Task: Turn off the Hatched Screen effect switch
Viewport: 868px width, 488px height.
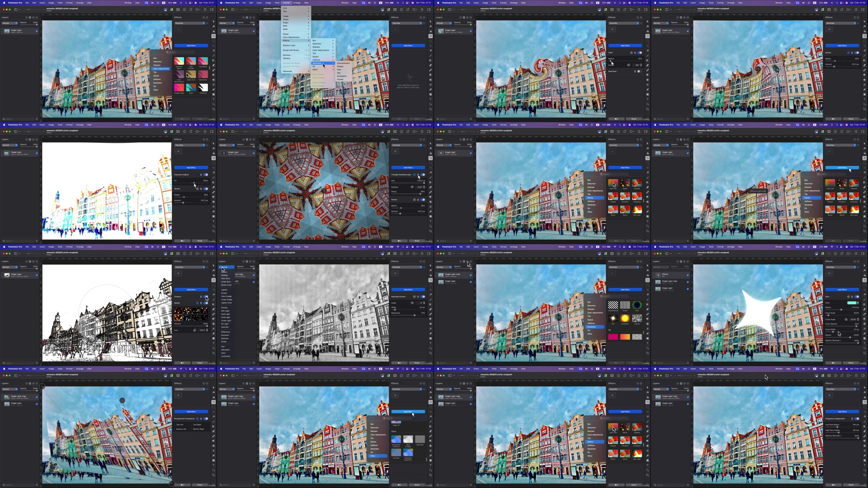Action: (x=423, y=297)
